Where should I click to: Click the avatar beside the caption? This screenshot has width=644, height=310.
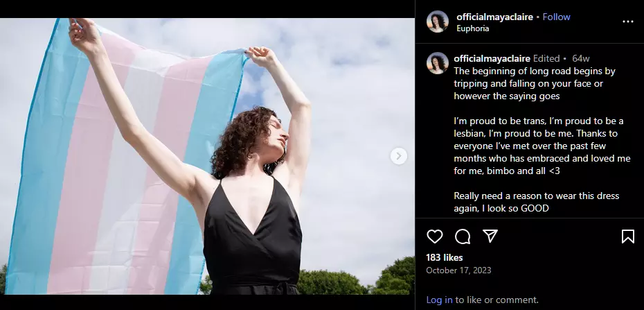438,63
